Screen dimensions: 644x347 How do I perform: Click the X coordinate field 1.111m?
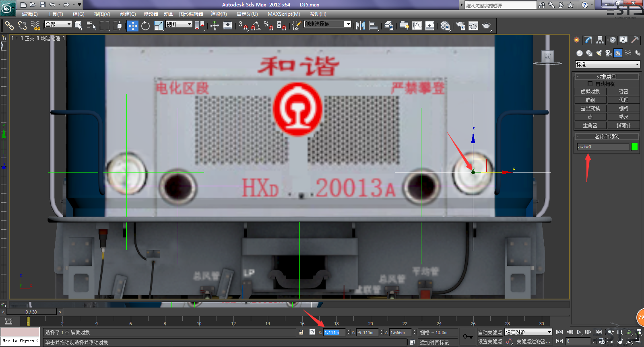click(334, 332)
